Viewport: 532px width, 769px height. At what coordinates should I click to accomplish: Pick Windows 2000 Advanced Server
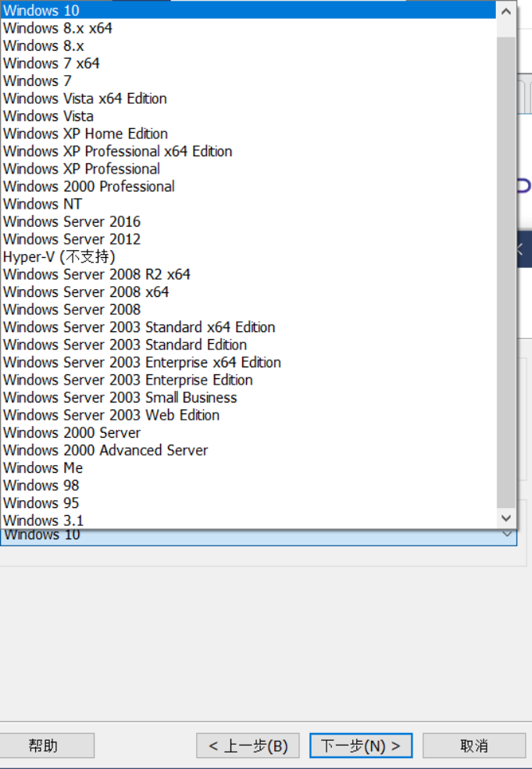pos(248,450)
